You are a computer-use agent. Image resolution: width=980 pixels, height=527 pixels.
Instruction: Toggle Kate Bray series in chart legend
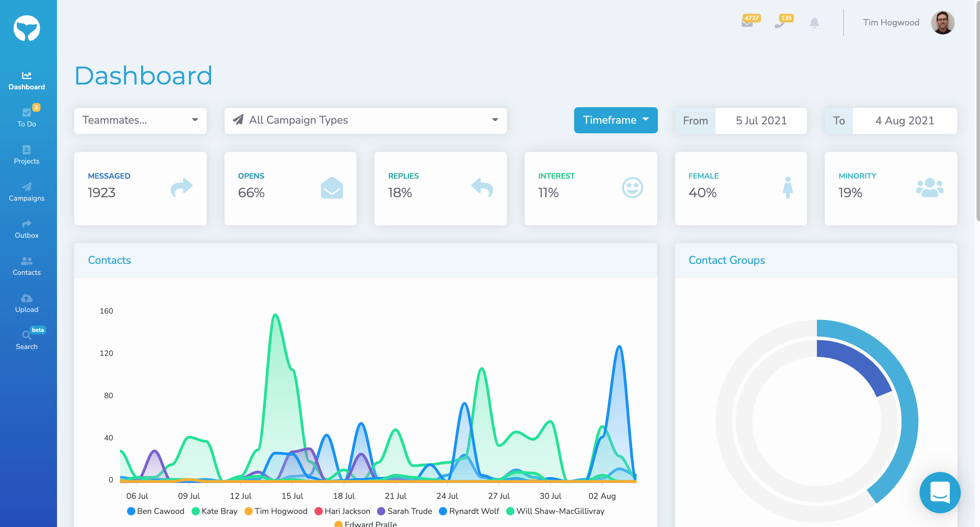point(215,511)
